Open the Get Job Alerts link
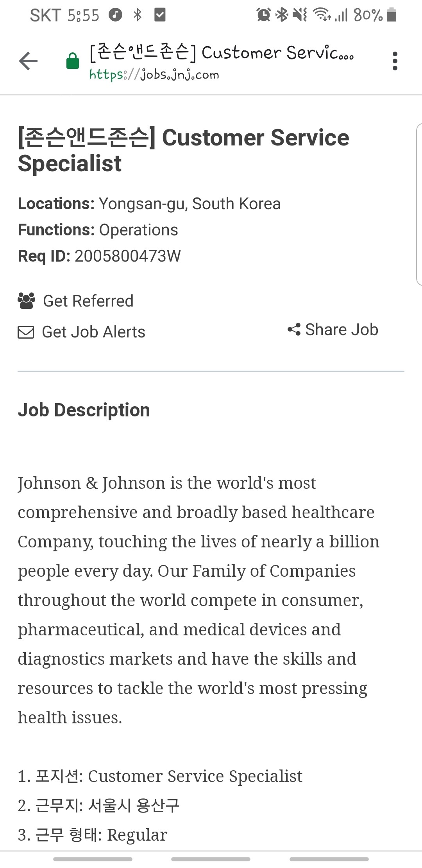Image resolution: width=422 pixels, height=868 pixels. coord(93,332)
